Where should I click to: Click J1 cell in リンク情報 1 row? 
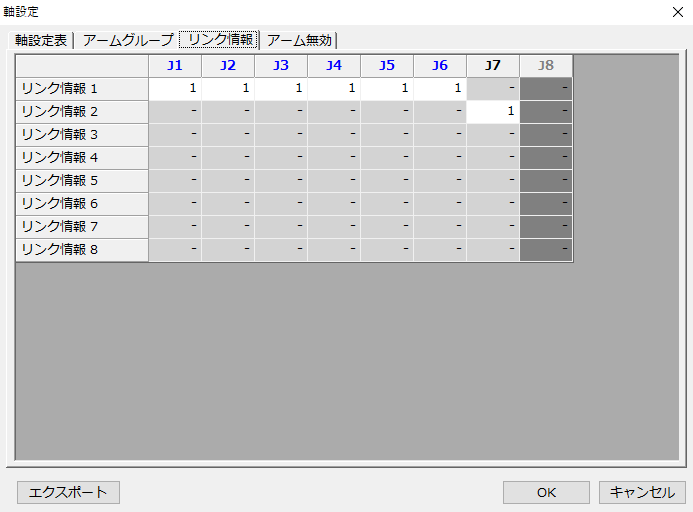[x=175, y=88]
